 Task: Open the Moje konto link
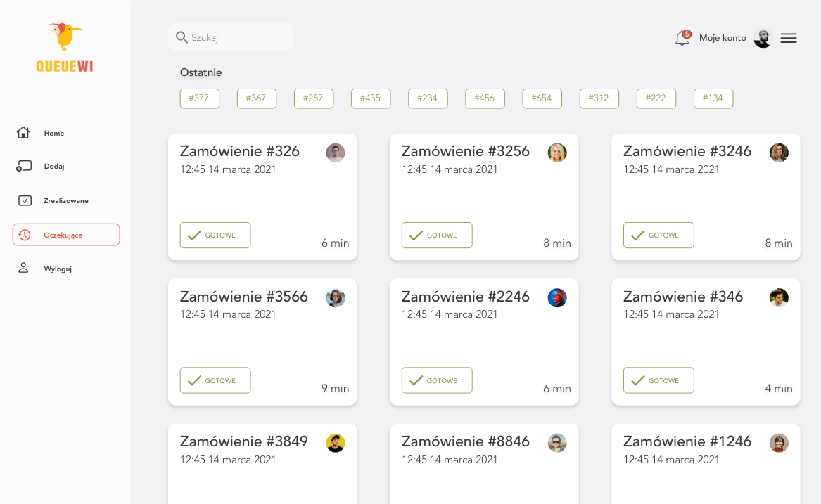[723, 38]
